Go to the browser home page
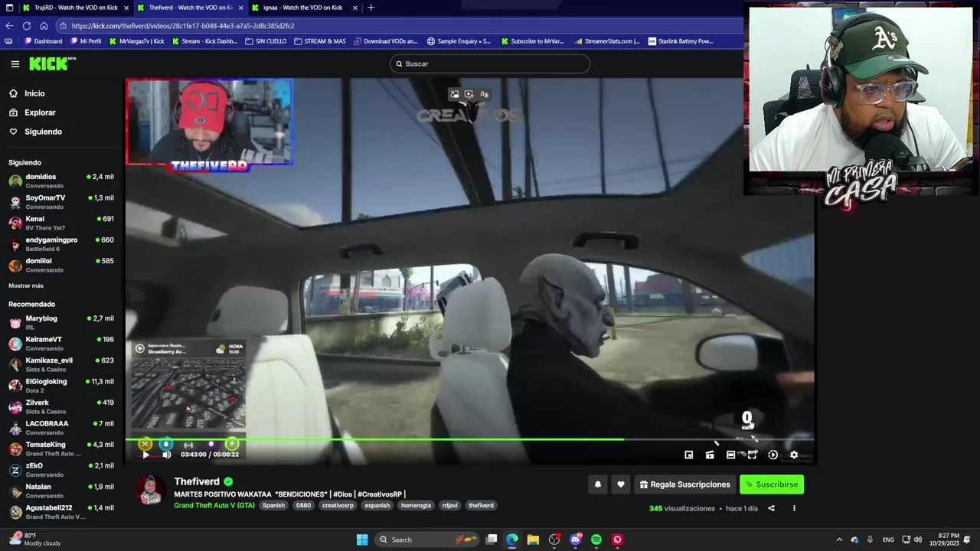 coord(44,25)
